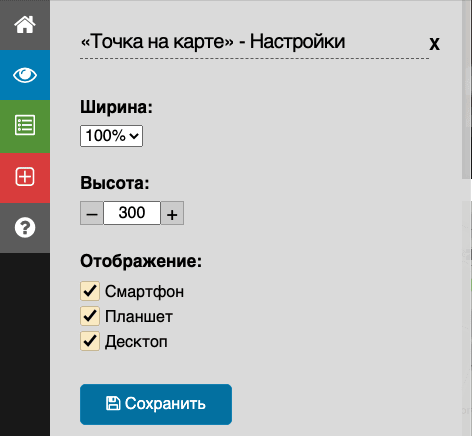This screenshot has height=436, width=472.
Task: Click the Высота input field showing 300
Action: click(x=132, y=213)
